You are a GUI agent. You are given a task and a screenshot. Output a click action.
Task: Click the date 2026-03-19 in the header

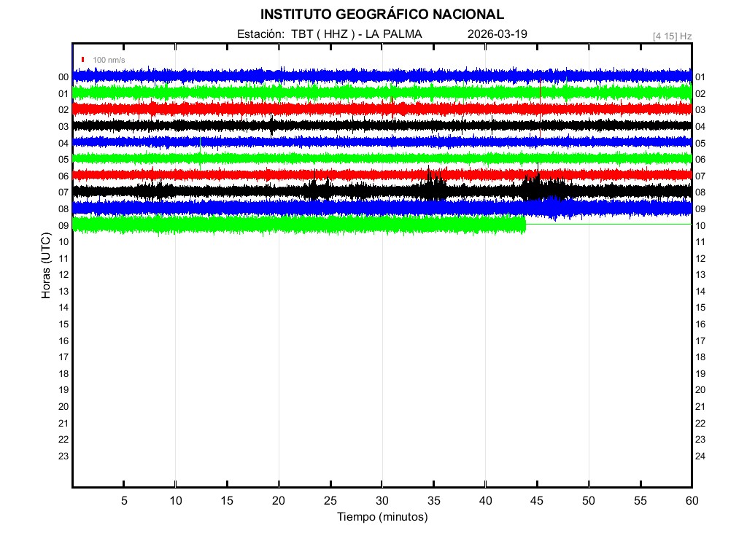click(x=497, y=34)
